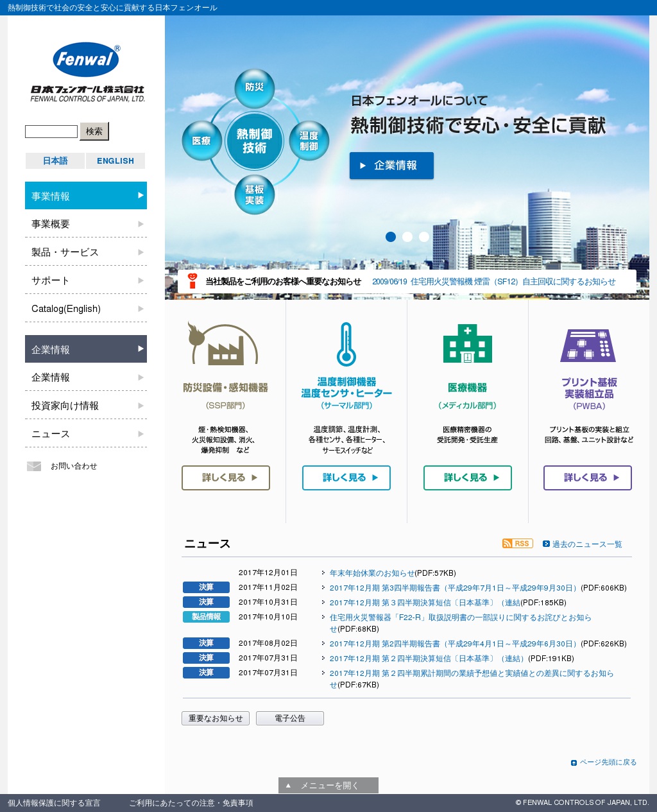Click the 重要なお知らせ button
Viewport: 657px width, 812px height.
click(216, 718)
